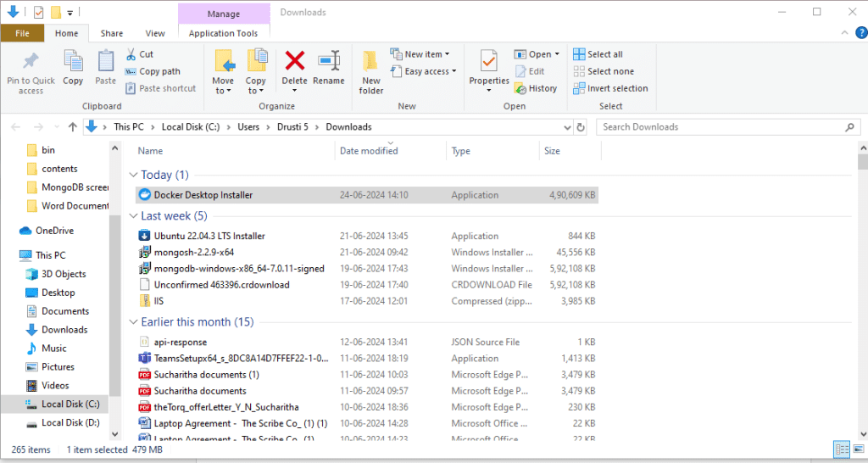The height and width of the screenshot is (463, 868).
Task: Open the View ribbon tab
Action: 155,33
